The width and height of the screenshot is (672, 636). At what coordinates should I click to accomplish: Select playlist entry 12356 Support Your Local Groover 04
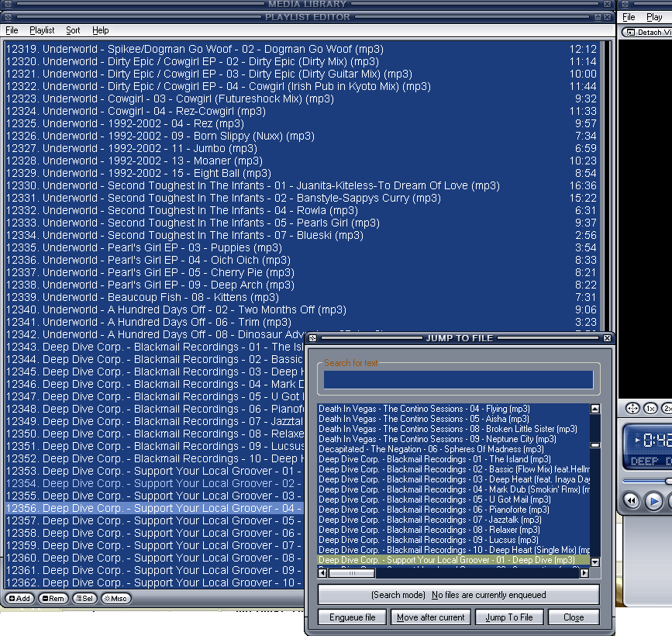tap(155, 508)
